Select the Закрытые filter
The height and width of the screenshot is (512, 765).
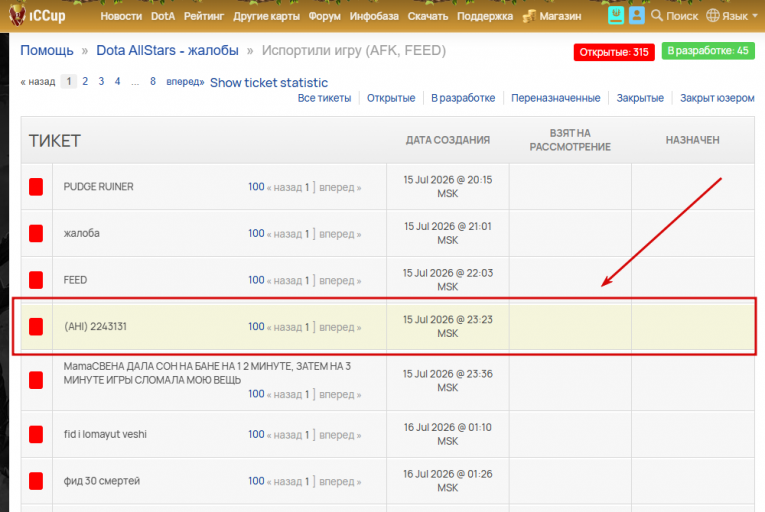[x=640, y=98]
